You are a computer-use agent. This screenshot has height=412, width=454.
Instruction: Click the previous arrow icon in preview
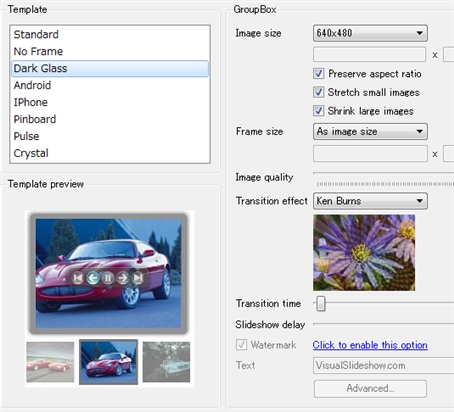pos(93,278)
